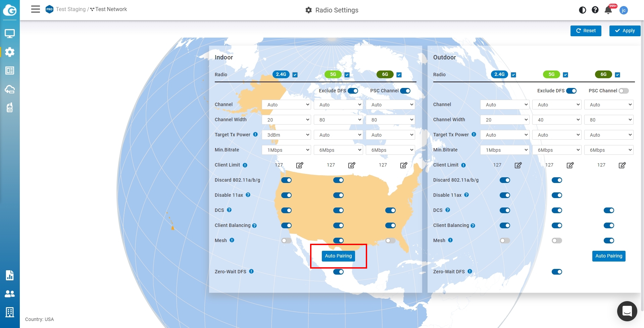Open Indoor 5G Channel Width dropdown

tap(339, 120)
